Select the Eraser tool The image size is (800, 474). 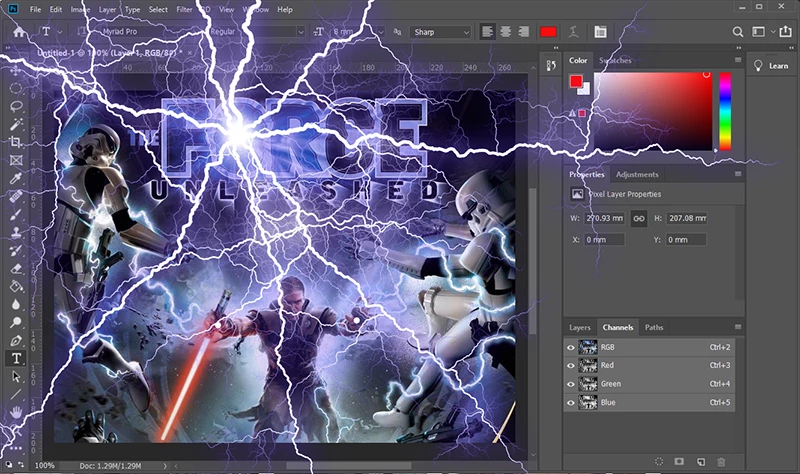[16, 268]
